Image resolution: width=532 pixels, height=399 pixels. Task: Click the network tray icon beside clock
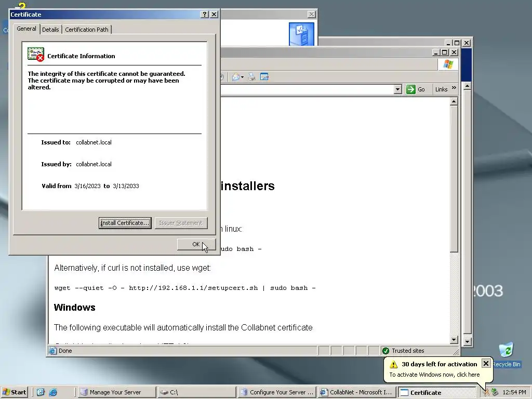pos(495,393)
